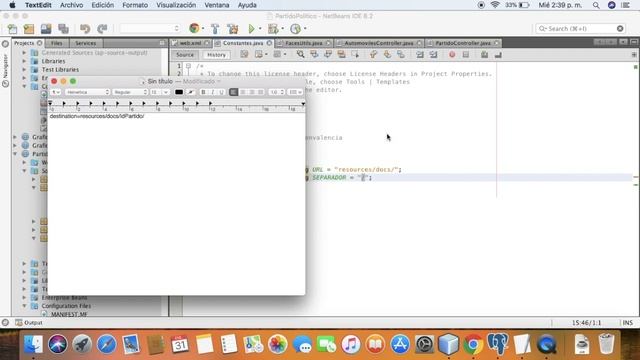Click Chrome browser icon in NetBeans toolbar
This screenshot has width=640, height=360.
coord(194,28)
